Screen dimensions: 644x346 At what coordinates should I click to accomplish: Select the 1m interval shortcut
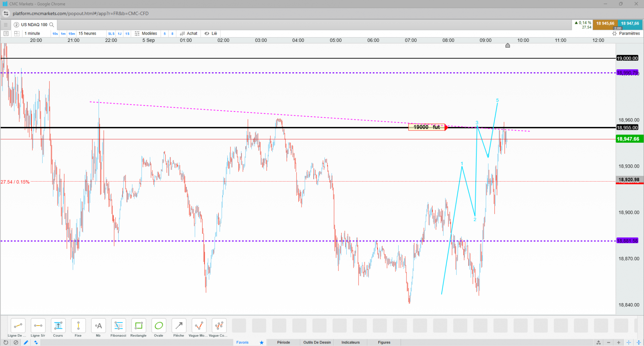[x=63, y=34]
